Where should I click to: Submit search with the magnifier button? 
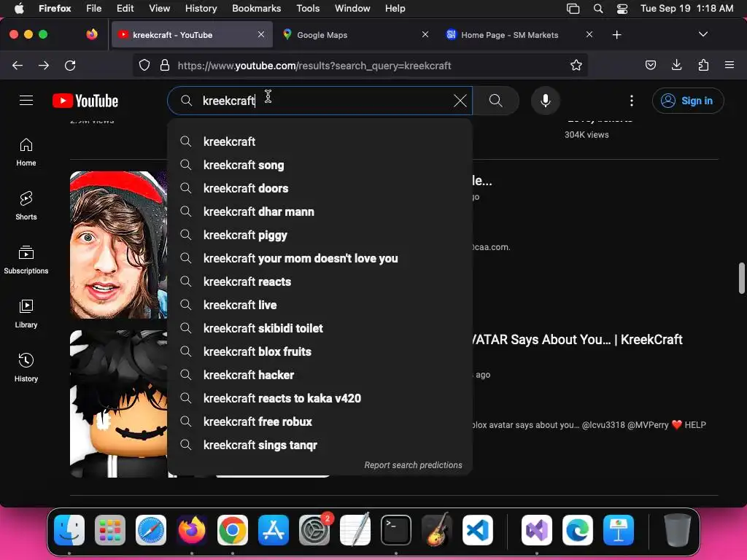496,101
